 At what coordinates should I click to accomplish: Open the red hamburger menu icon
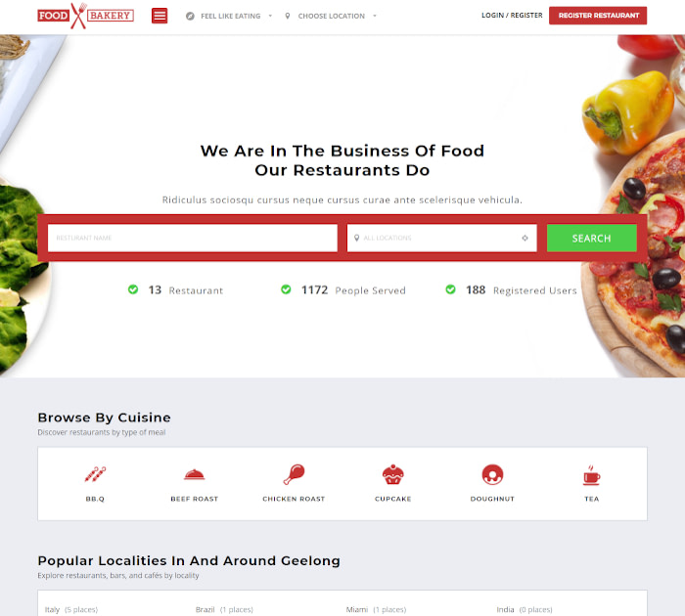point(160,16)
